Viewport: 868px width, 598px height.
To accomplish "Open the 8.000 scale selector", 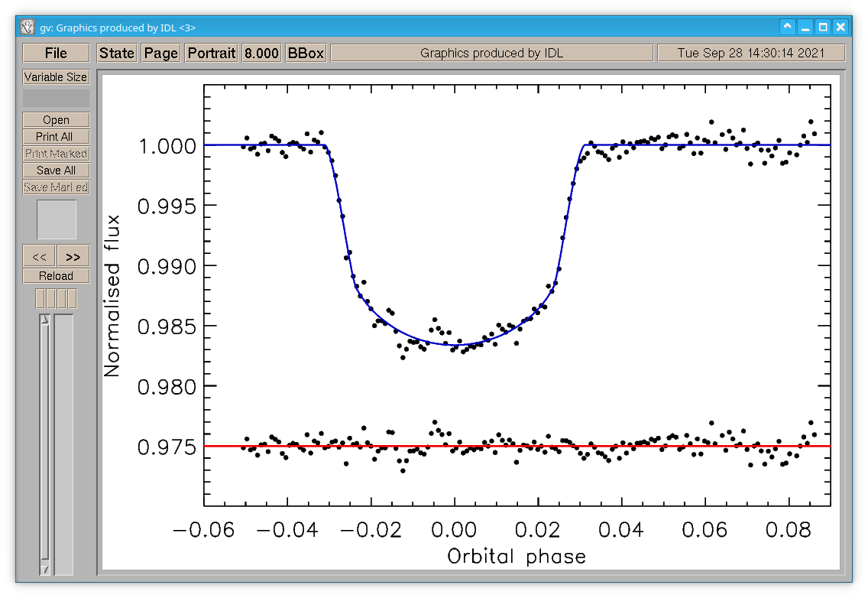I will click(x=262, y=54).
